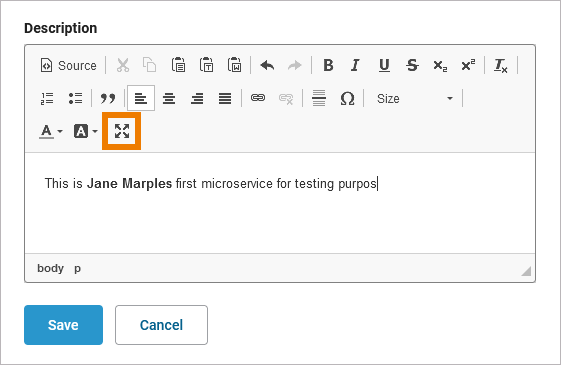This screenshot has width=561, height=365.
Task: Insert a special character with Omega icon
Action: (x=347, y=98)
